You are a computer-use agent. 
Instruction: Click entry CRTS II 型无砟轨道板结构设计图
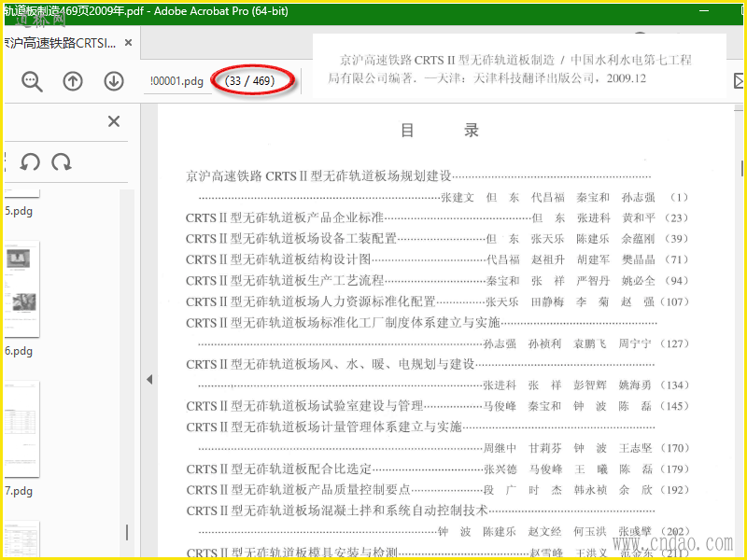pos(278,259)
